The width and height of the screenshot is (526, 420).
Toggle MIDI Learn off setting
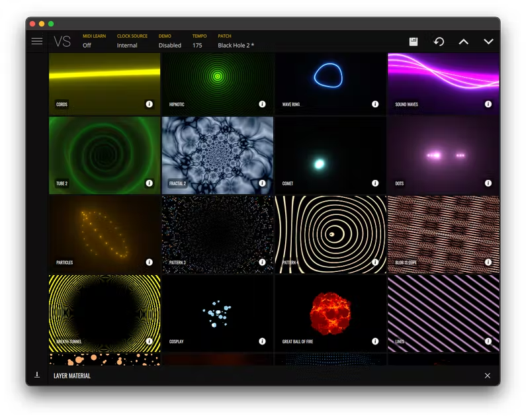pyautogui.click(x=87, y=46)
